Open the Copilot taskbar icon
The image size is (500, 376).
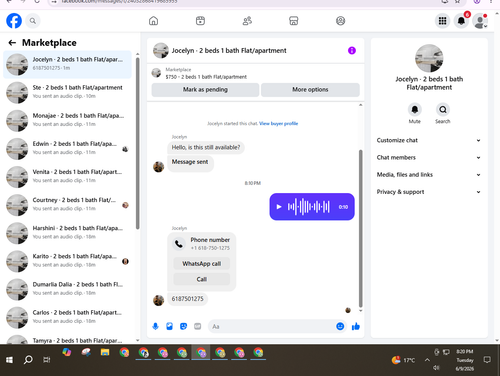[67, 352]
